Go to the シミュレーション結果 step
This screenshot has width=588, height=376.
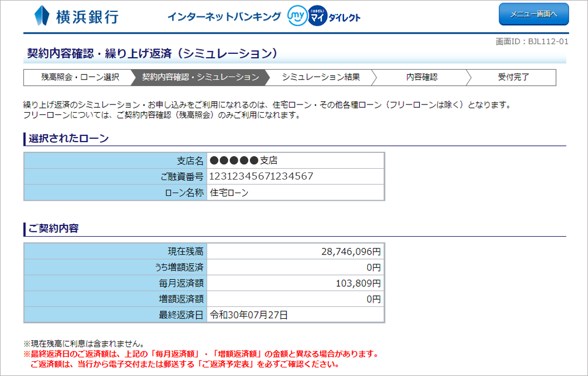click(321, 77)
